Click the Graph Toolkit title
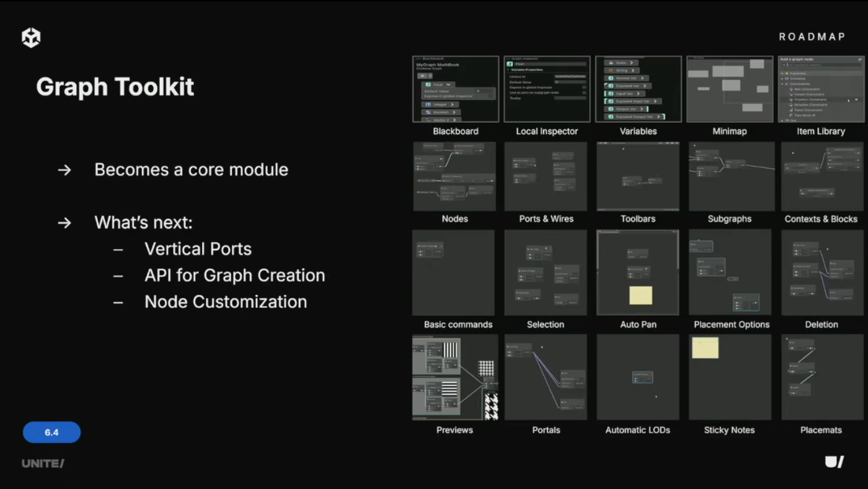The width and height of the screenshot is (868, 489). coord(115,87)
